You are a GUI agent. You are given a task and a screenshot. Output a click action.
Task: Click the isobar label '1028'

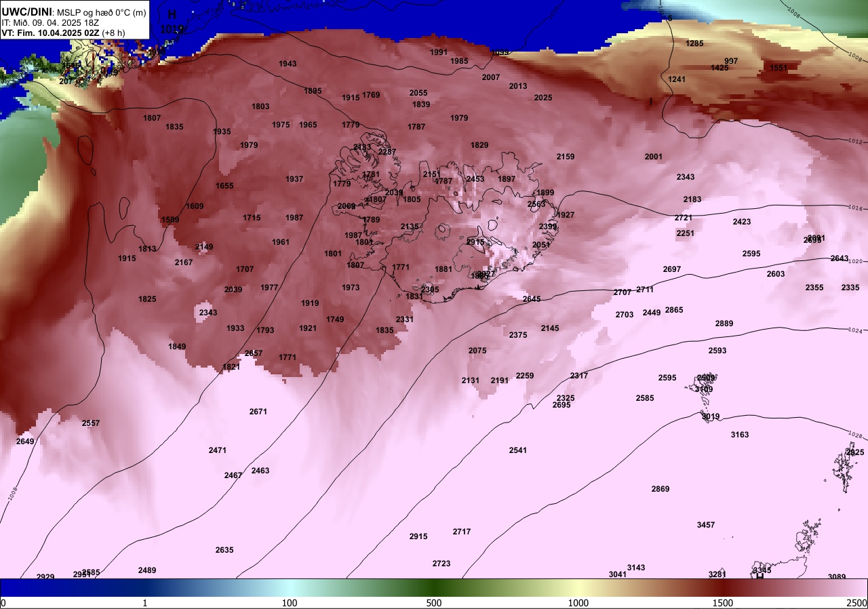(855, 435)
